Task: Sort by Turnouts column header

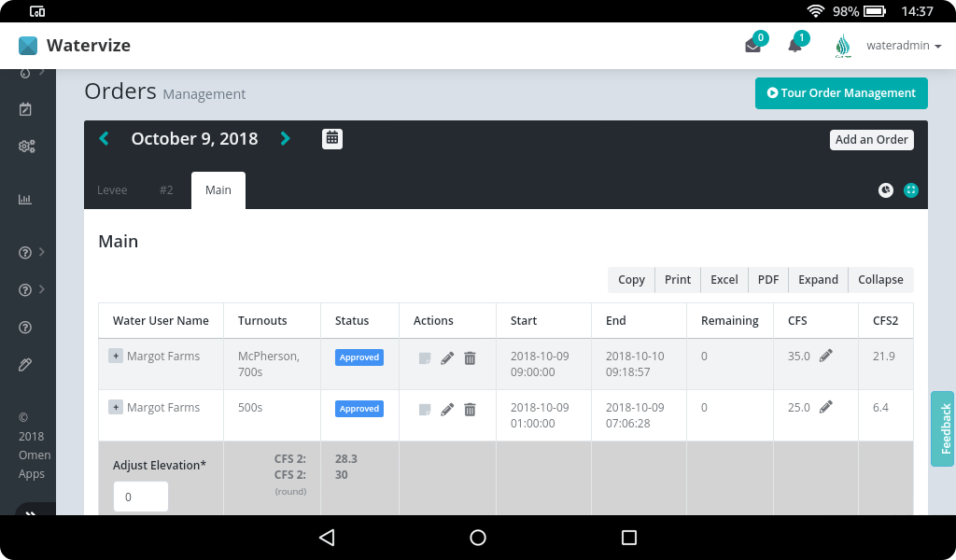Action: coord(272,320)
